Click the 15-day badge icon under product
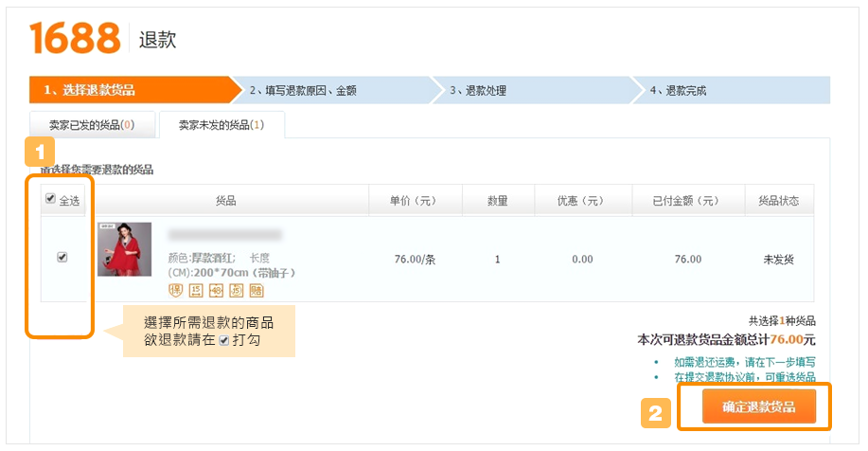 196,290
